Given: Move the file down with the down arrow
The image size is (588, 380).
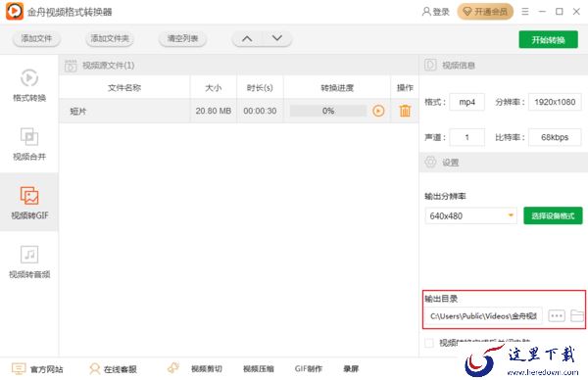Looking at the screenshot, I should (x=277, y=38).
